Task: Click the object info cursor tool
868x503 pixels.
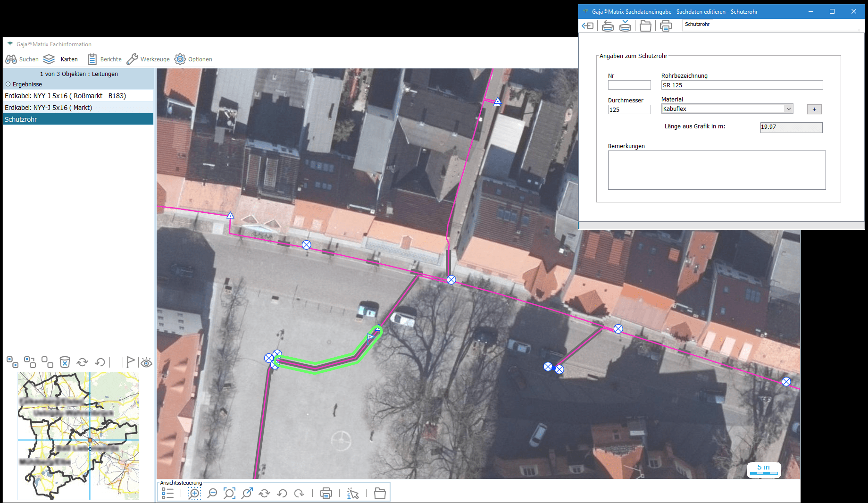Action: [353, 494]
